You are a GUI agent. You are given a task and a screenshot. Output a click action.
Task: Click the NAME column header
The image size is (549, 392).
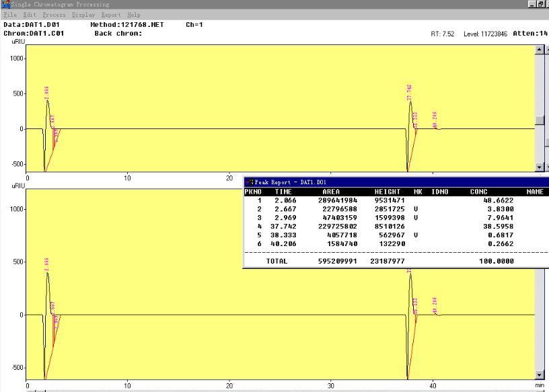[x=535, y=192]
